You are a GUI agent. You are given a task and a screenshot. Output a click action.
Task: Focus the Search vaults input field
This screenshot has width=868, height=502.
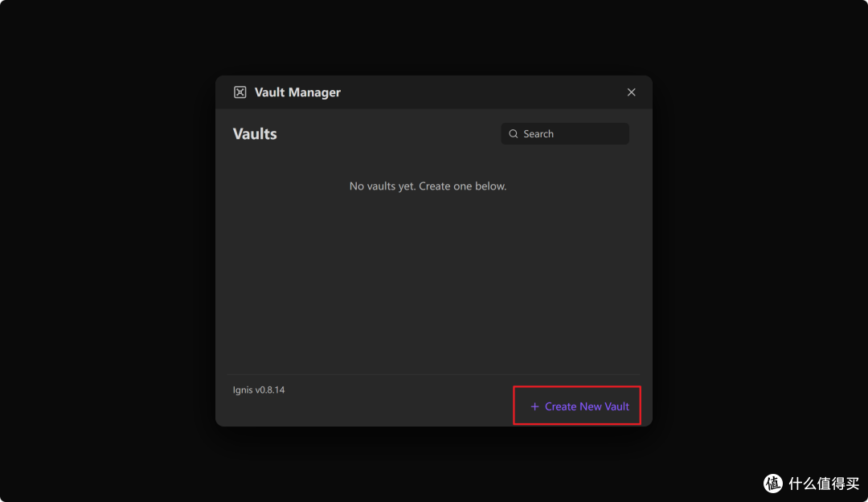click(x=565, y=134)
